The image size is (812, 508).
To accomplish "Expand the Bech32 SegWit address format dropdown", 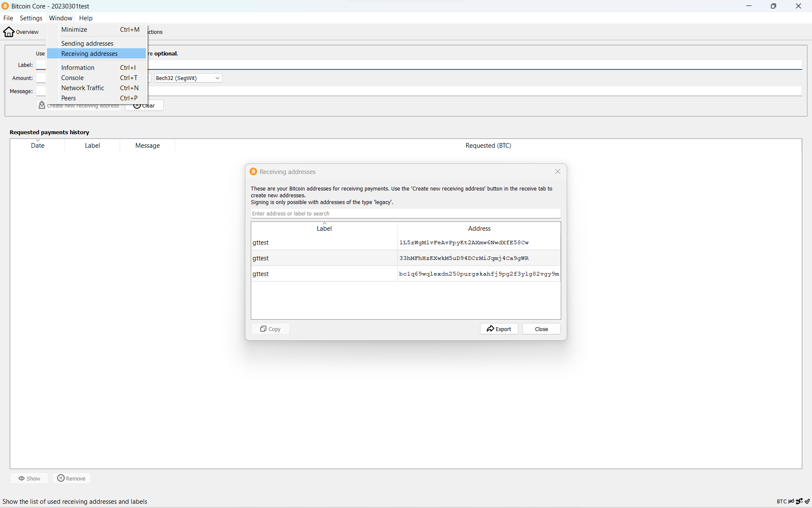I will coord(216,78).
